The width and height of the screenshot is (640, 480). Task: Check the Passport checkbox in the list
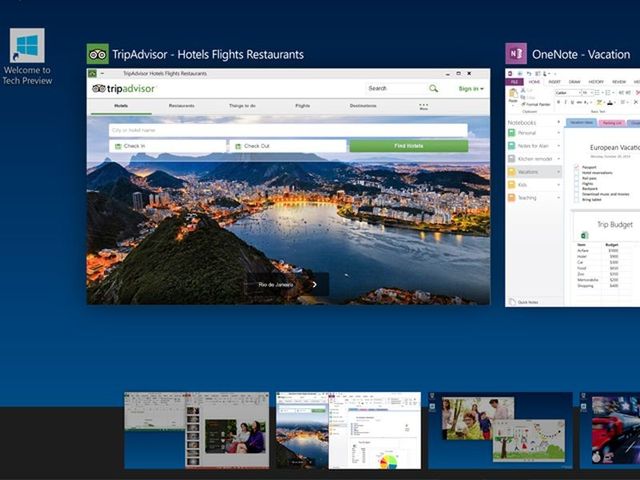coord(577,168)
